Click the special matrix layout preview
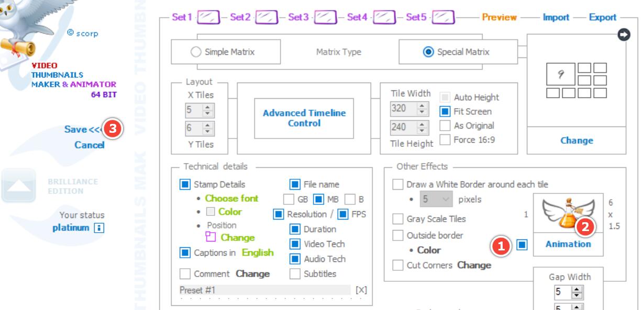Viewport: 644px width, 310px height. (x=576, y=80)
